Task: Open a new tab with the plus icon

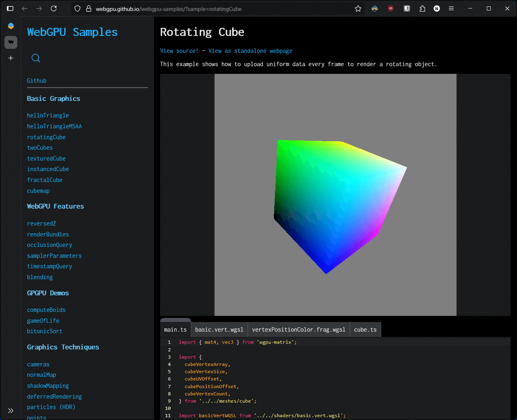Action: click(x=10, y=58)
